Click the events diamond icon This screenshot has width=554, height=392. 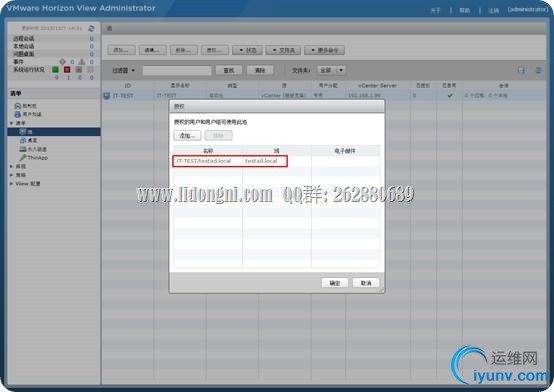tap(63, 62)
